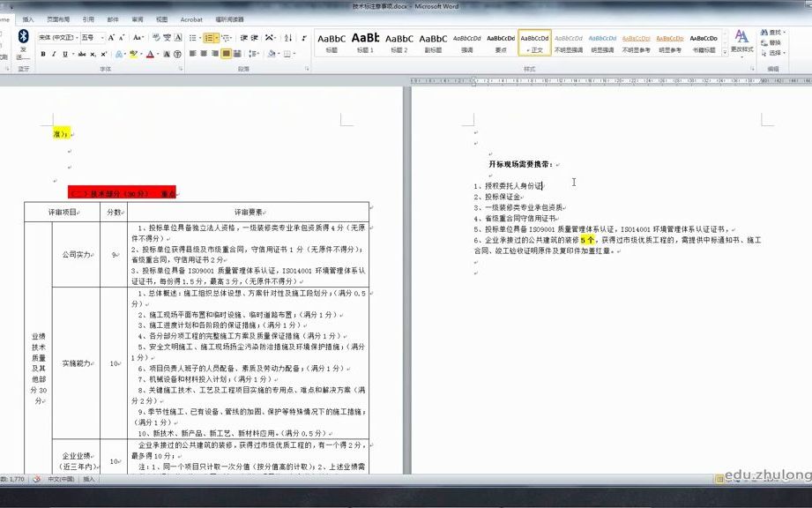Toggle the numbered list formatting
The height and width of the screenshot is (508, 812).
tap(209, 37)
